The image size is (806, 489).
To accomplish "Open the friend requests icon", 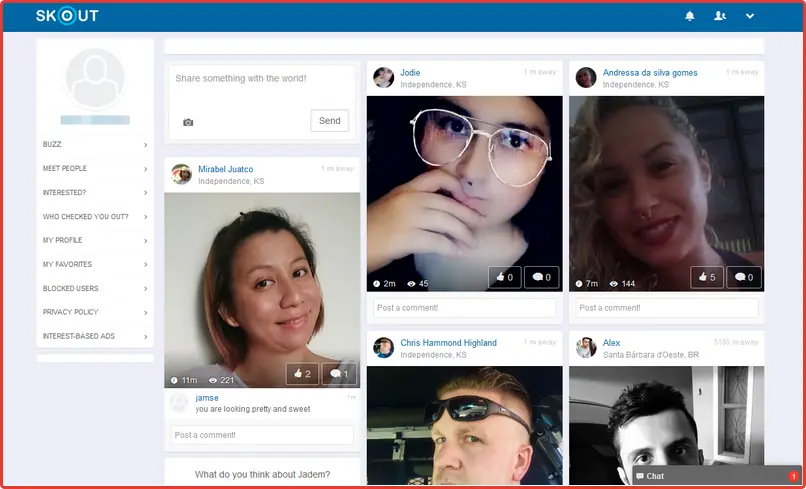I will [720, 16].
